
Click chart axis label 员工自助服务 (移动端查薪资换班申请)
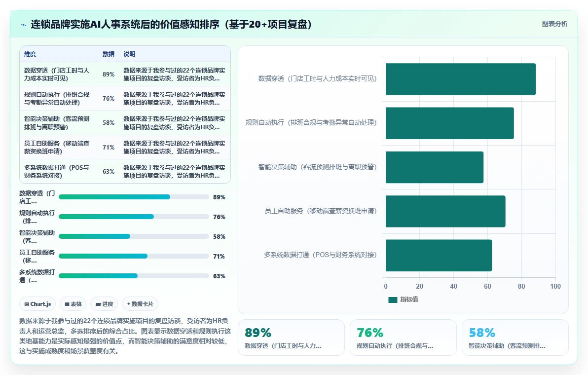point(321,211)
